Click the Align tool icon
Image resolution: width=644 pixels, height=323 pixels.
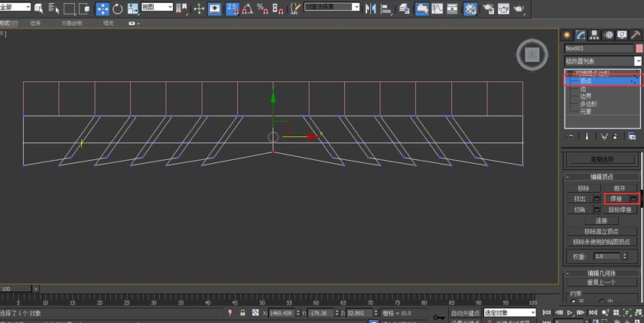click(x=386, y=8)
